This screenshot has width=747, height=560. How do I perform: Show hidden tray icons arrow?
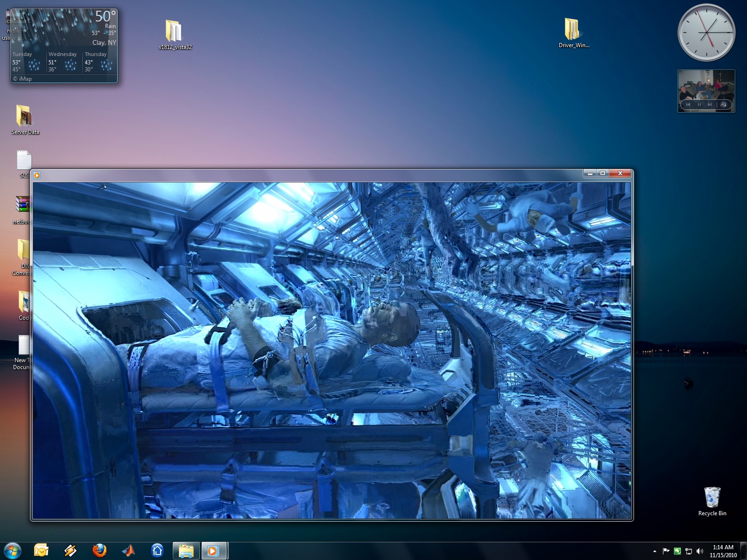pos(655,551)
